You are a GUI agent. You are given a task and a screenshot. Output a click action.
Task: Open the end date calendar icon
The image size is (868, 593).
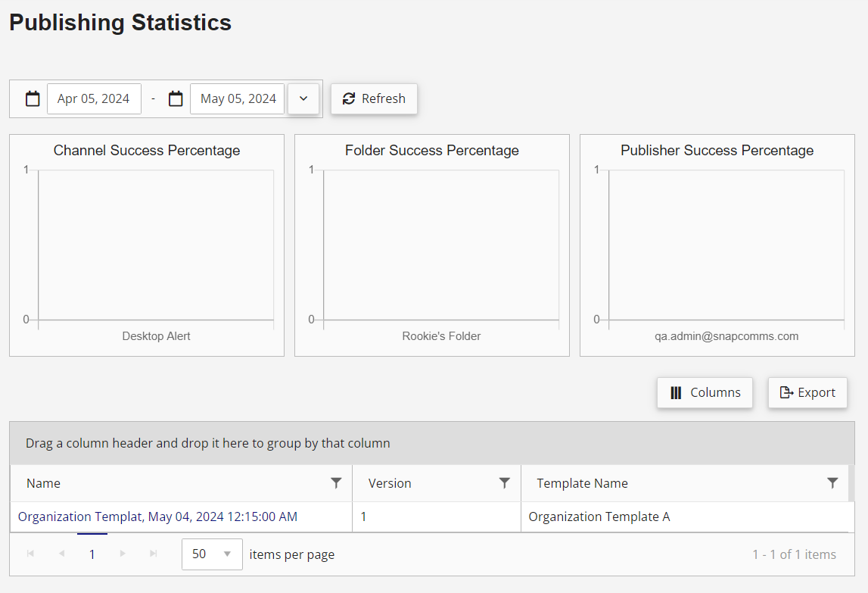point(176,98)
